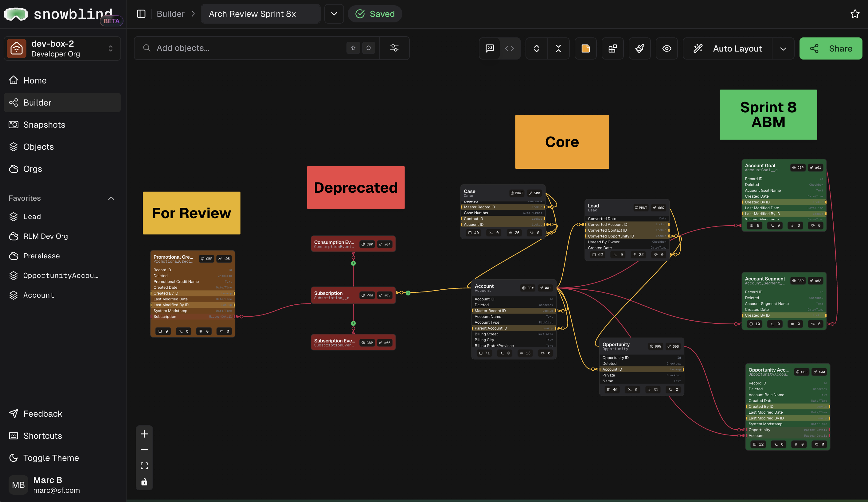
Task: Select the Deprecated red label
Action: point(356,187)
